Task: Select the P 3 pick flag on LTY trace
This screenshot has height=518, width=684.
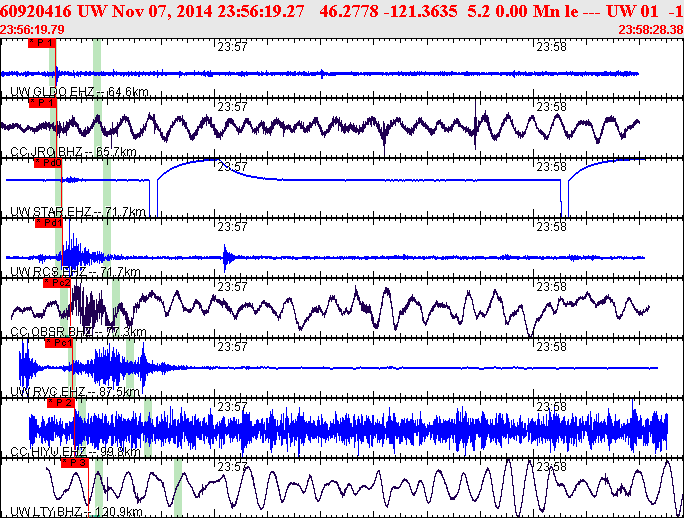Action: pyautogui.click(x=75, y=463)
